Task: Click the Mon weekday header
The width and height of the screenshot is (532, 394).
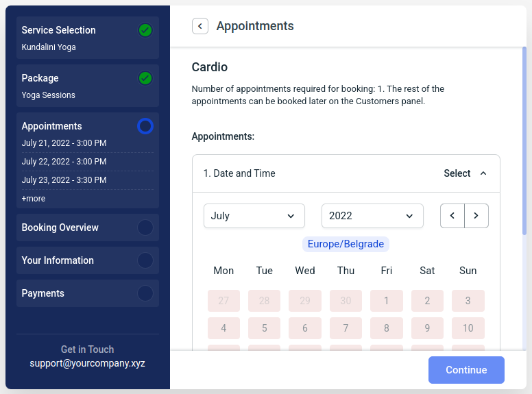Action: point(223,271)
